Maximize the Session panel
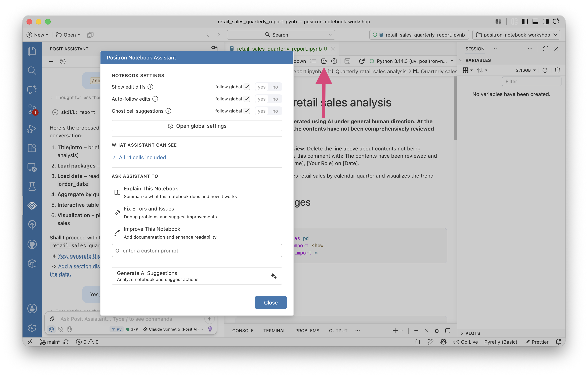Viewport: 588px width, 376px height. coord(545,49)
